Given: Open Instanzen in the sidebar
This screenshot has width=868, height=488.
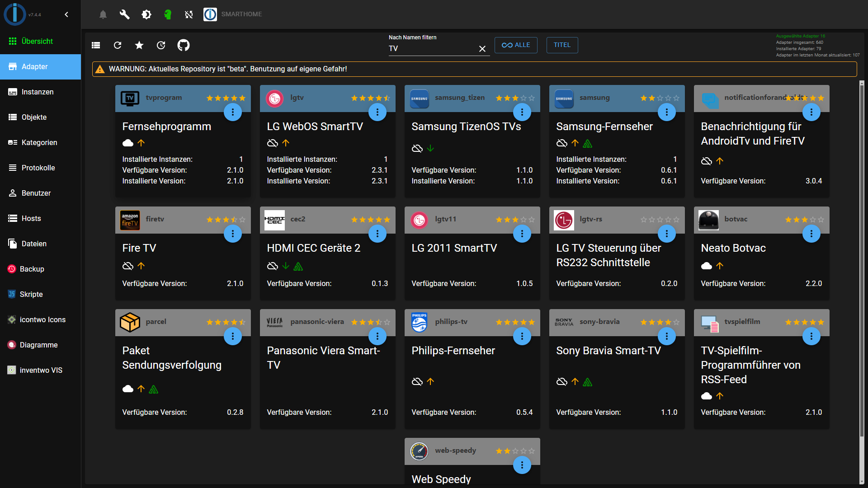Looking at the screenshot, I should coord(41,92).
